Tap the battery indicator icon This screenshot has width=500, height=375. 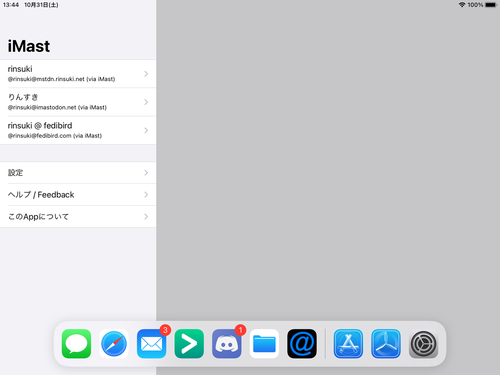tap(491, 5)
